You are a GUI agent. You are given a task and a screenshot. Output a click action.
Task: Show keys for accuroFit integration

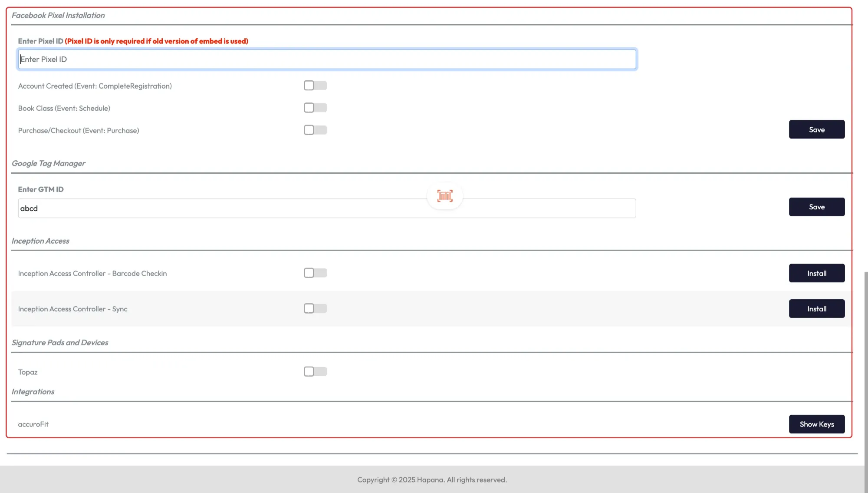(x=816, y=424)
